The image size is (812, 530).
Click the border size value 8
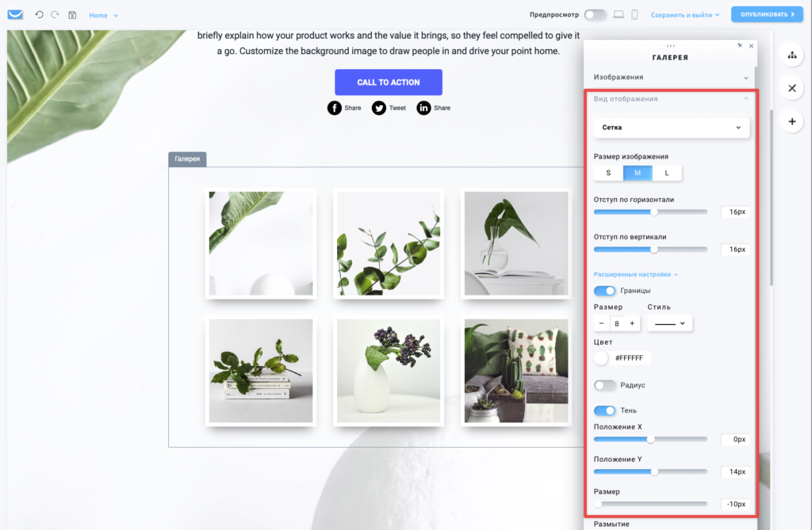[x=617, y=323]
